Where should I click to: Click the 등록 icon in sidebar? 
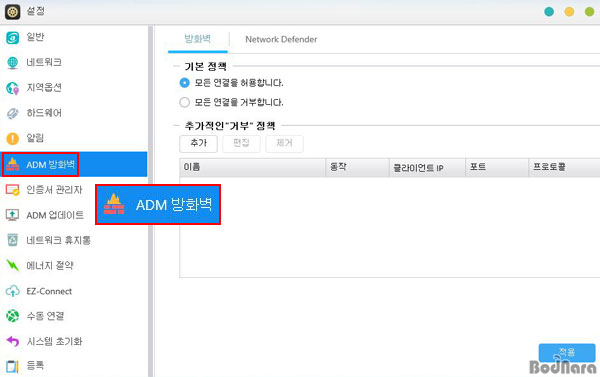[13, 366]
